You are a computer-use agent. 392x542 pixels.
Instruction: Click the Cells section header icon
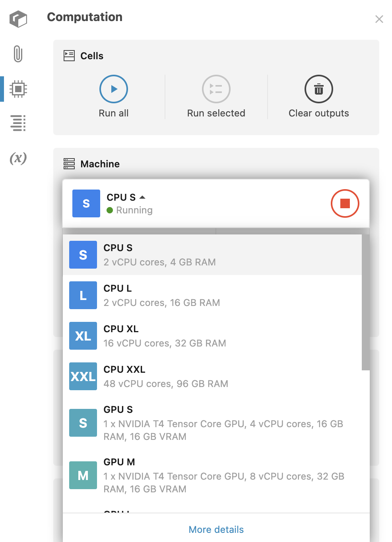click(x=69, y=56)
